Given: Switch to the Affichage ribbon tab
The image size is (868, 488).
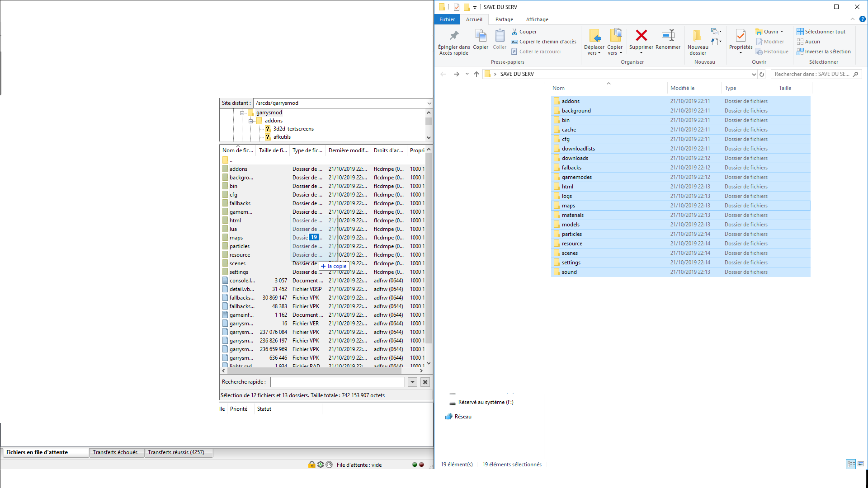Looking at the screenshot, I should point(537,19).
